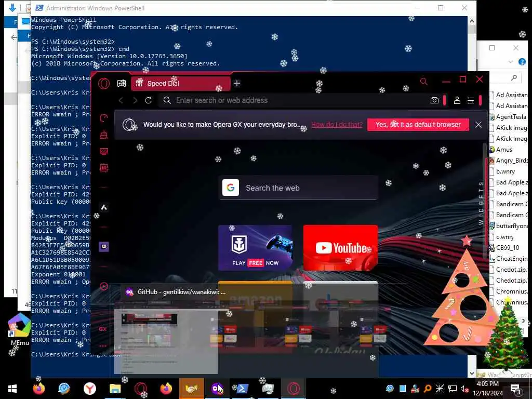Open the Aria AI sidebar icon
Image resolution: width=532 pixels, height=399 pixels.
pos(104,207)
